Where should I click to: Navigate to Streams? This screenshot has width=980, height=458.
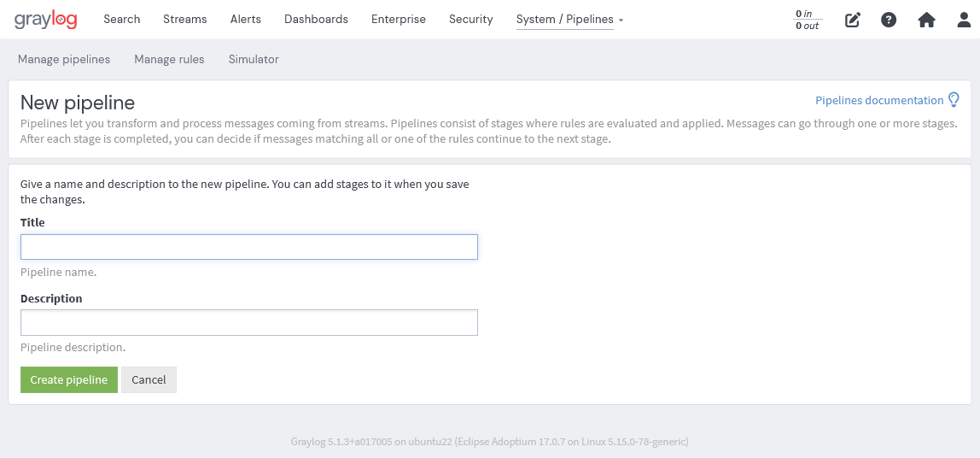tap(184, 19)
